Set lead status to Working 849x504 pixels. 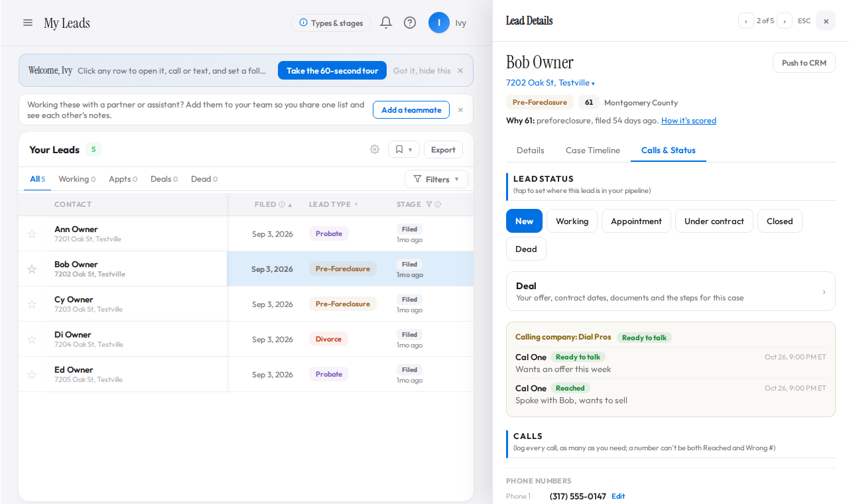click(x=572, y=221)
